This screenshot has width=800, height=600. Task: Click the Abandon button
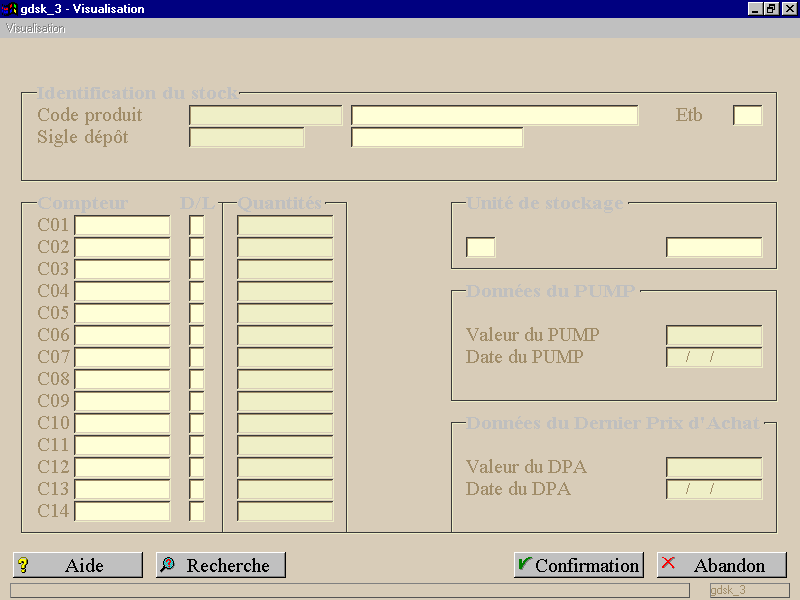point(722,565)
